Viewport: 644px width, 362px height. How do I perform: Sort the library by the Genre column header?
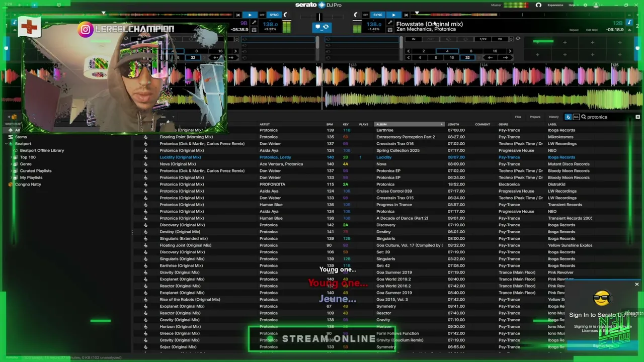click(x=503, y=124)
